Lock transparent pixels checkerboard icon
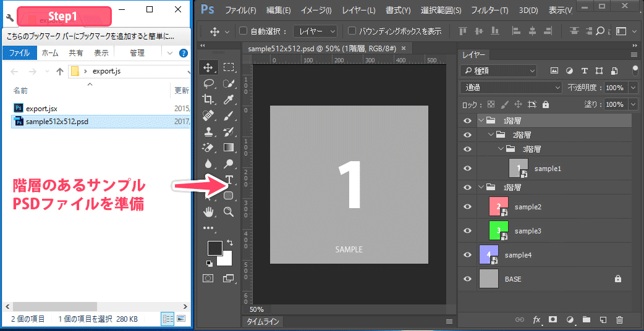 tap(491, 104)
